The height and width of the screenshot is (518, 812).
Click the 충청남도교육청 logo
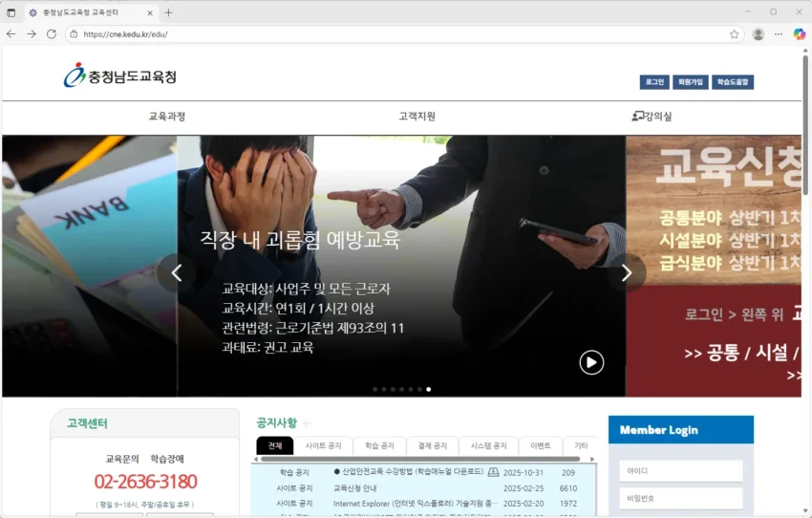click(120, 76)
